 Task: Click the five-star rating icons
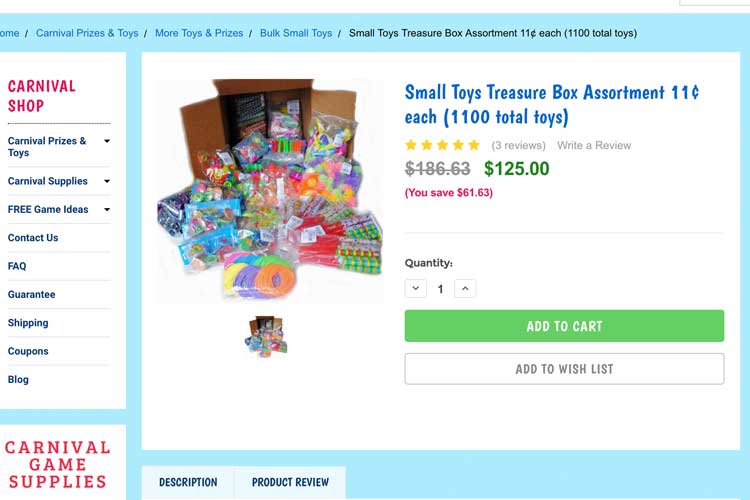(x=442, y=145)
